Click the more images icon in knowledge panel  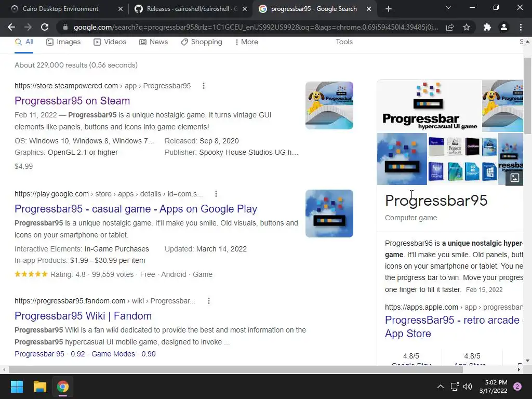[x=514, y=178]
